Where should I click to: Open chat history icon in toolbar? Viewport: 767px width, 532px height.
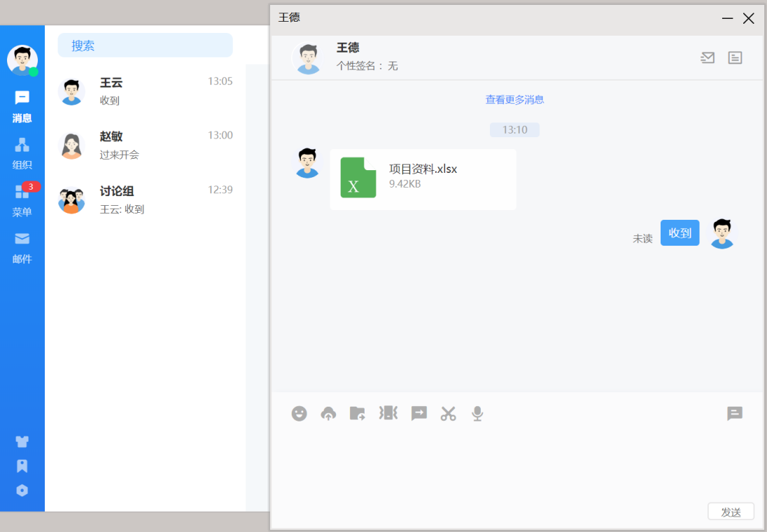click(x=734, y=414)
